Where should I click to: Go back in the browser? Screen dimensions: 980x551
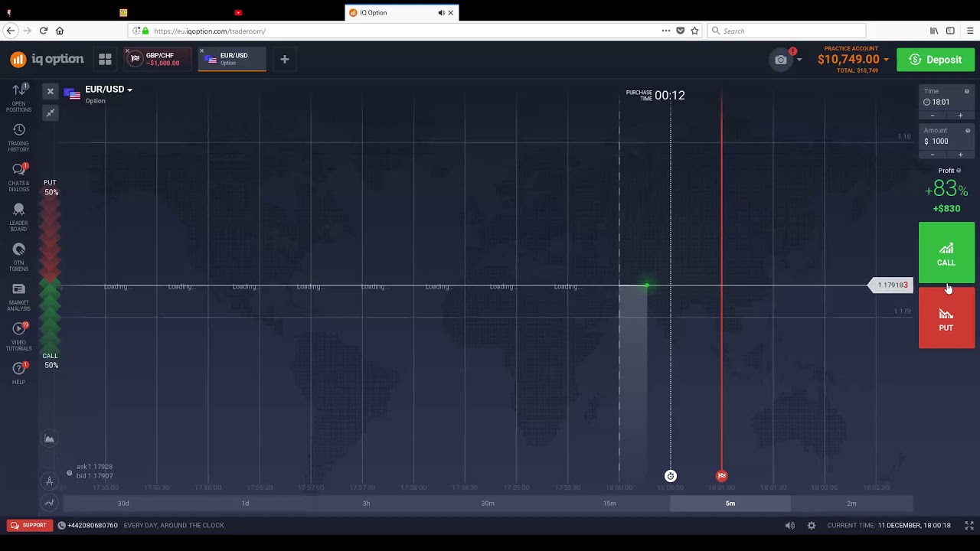click(11, 31)
